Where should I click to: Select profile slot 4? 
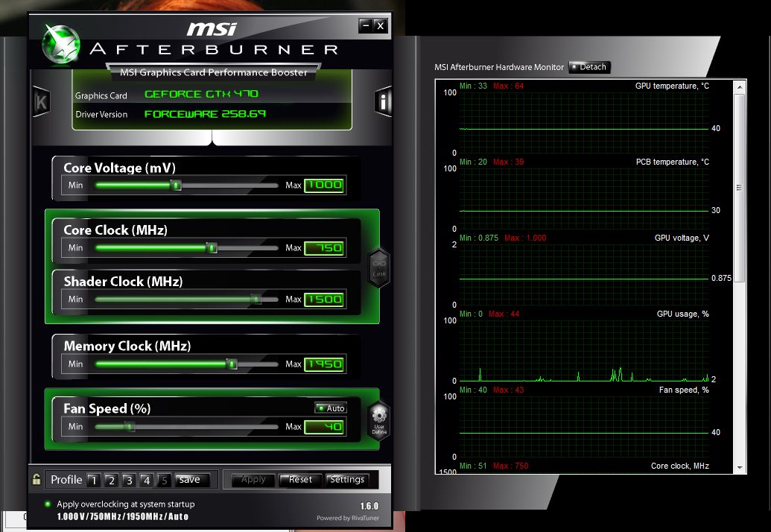(x=147, y=481)
